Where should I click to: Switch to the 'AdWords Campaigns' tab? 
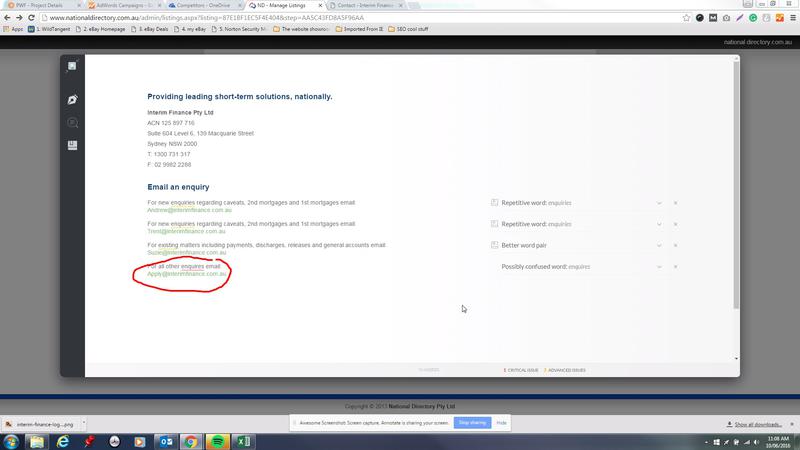124,5
